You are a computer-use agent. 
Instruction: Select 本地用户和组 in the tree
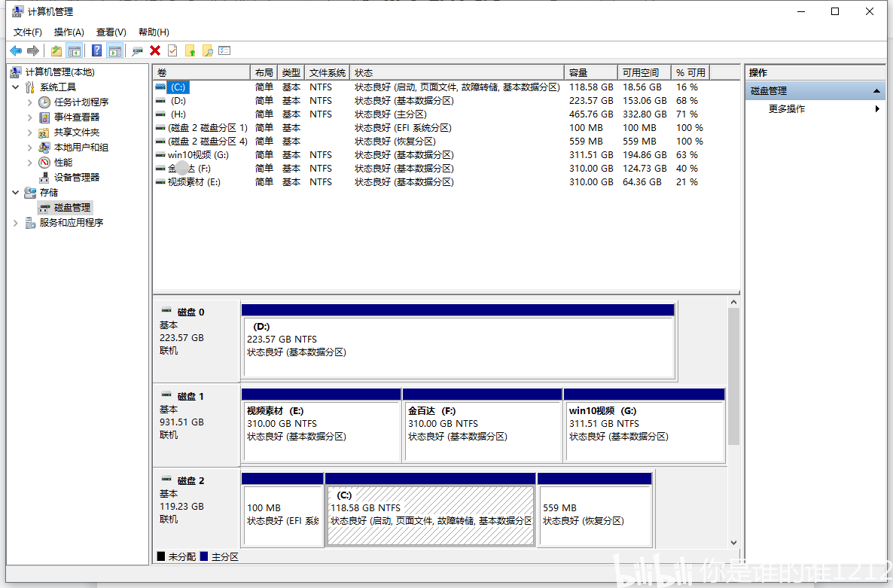tap(81, 147)
